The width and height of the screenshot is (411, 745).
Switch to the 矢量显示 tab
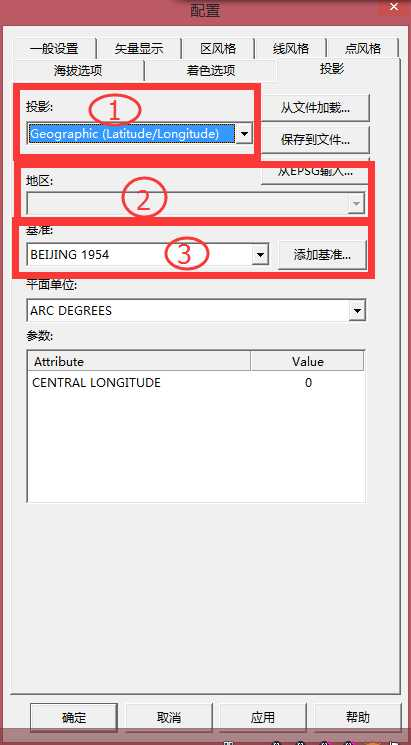pos(139,48)
